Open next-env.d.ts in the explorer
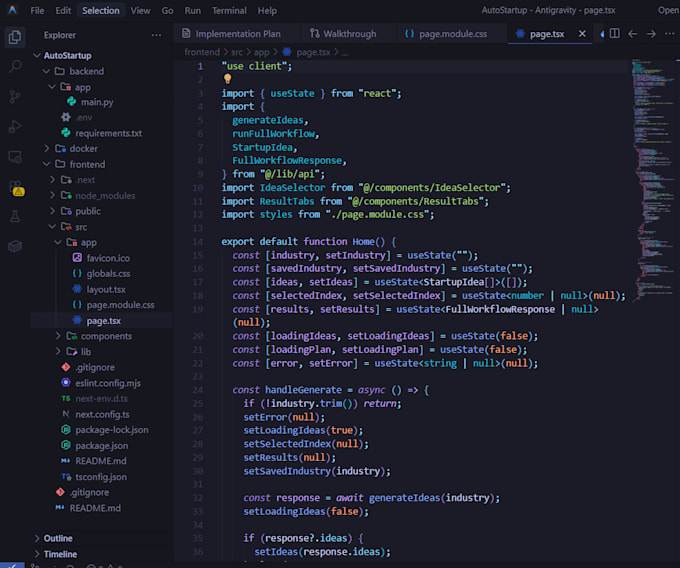Image resolution: width=680 pixels, height=568 pixels. (101, 398)
